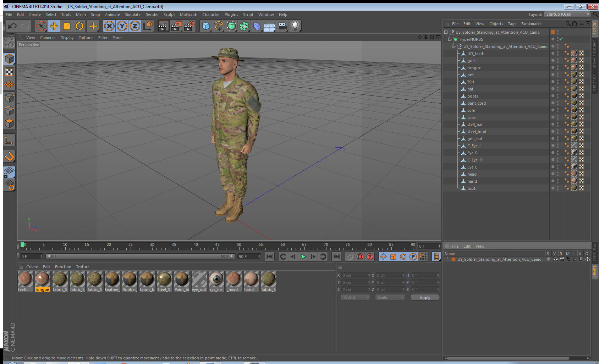Click head object's texture tag
The width and height of the screenshot is (599, 364).
pyautogui.click(x=574, y=174)
